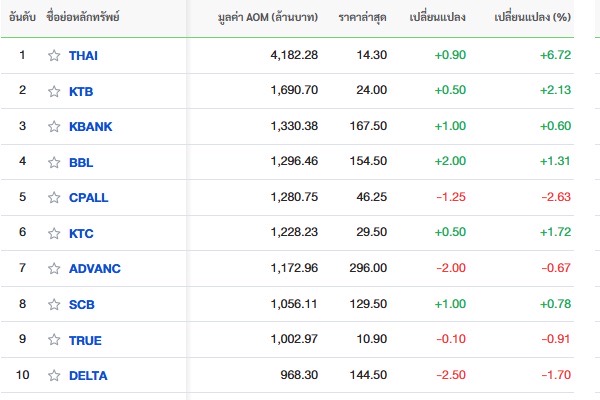600x400 pixels.
Task: Sort by มูลค่า AOM (ล้านบาท) column header
Action: point(268,17)
